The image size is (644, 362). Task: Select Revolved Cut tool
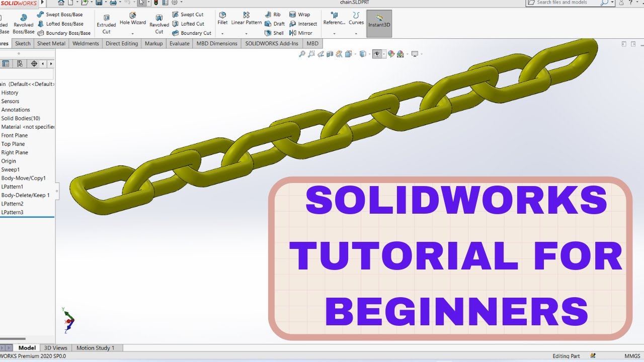(159, 24)
